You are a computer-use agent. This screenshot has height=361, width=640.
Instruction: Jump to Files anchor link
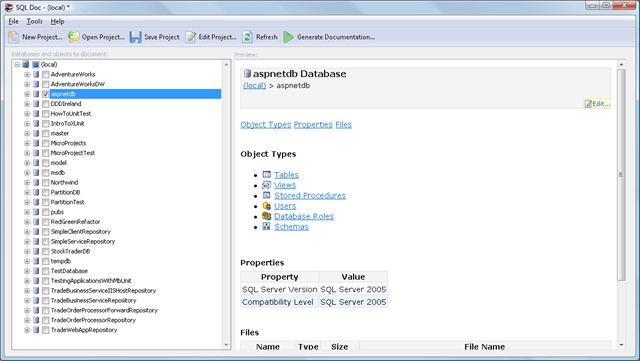click(343, 125)
